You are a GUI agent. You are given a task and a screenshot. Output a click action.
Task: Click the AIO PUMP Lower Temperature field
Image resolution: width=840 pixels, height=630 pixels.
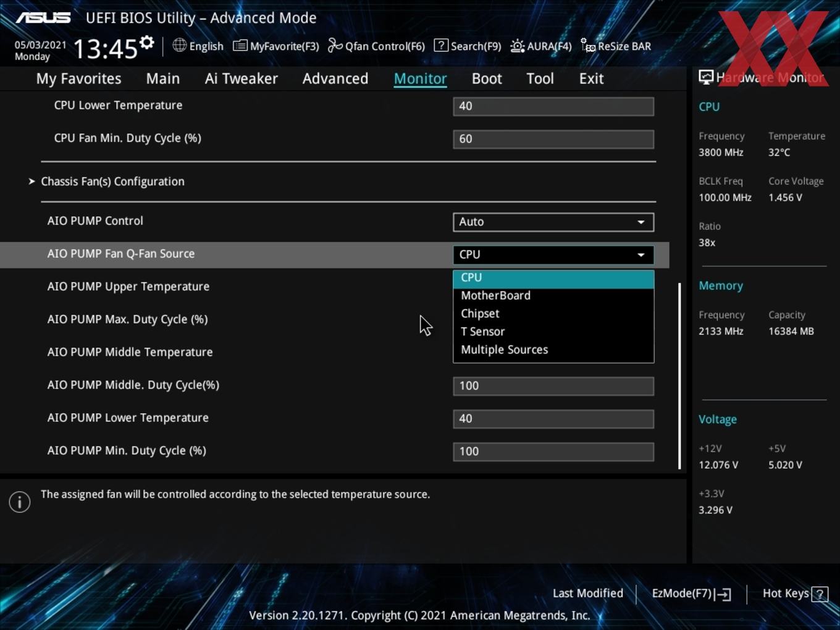(553, 419)
